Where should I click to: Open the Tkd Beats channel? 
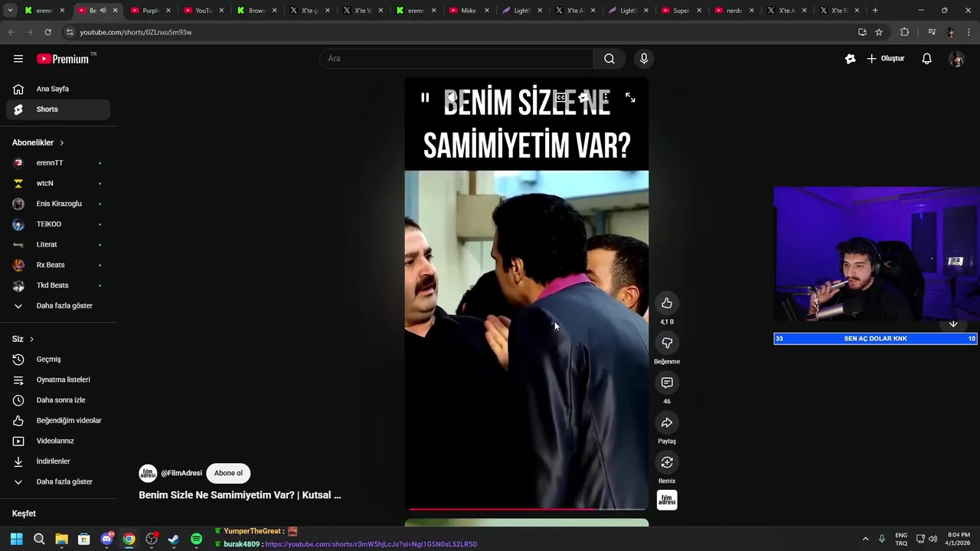coord(58,285)
